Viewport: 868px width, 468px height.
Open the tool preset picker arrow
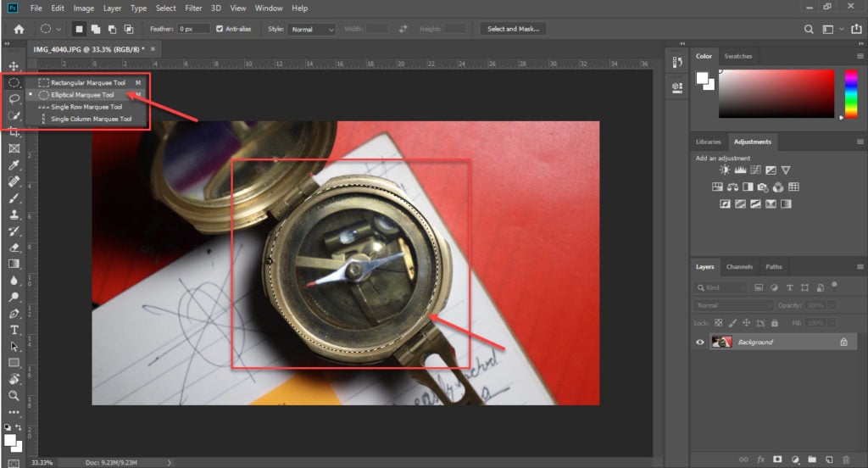click(58, 30)
